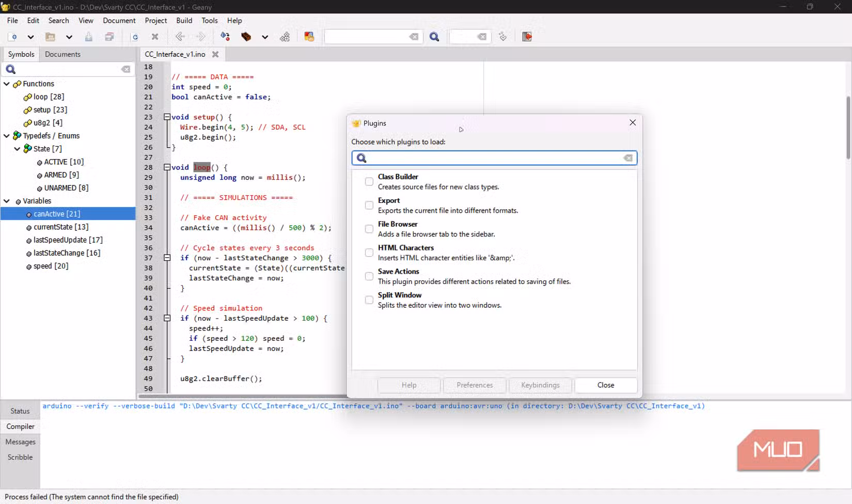Enable the Export plugin checkbox
852x504 pixels.
pos(369,206)
